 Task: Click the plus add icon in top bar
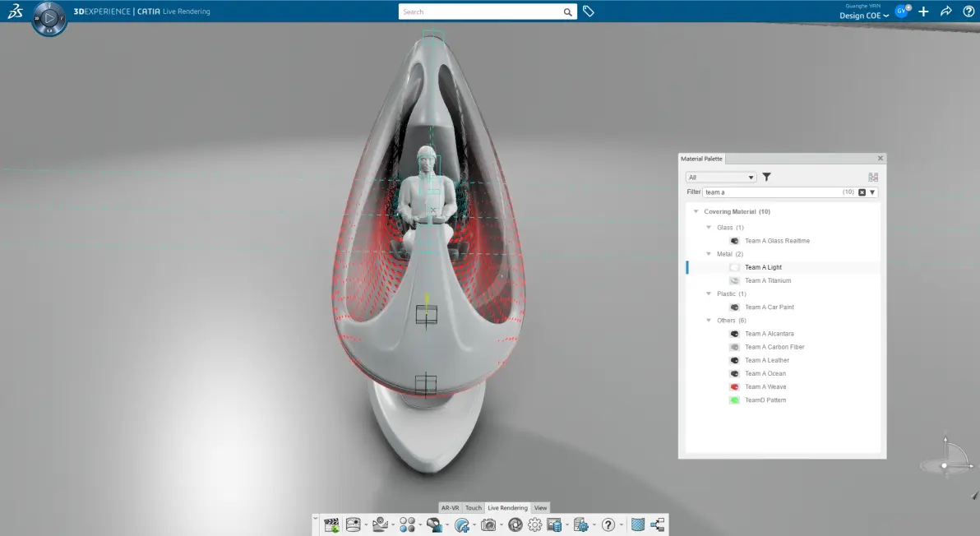pyautogui.click(x=924, y=12)
